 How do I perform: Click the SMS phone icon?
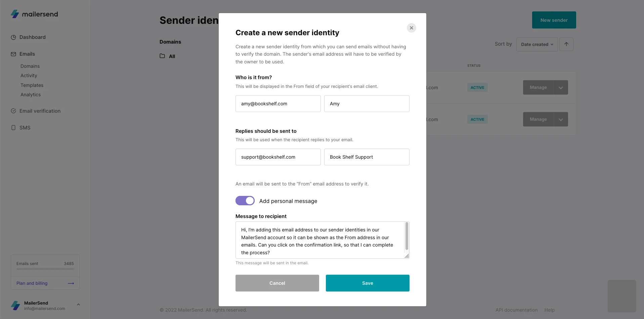tap(13, 128)
